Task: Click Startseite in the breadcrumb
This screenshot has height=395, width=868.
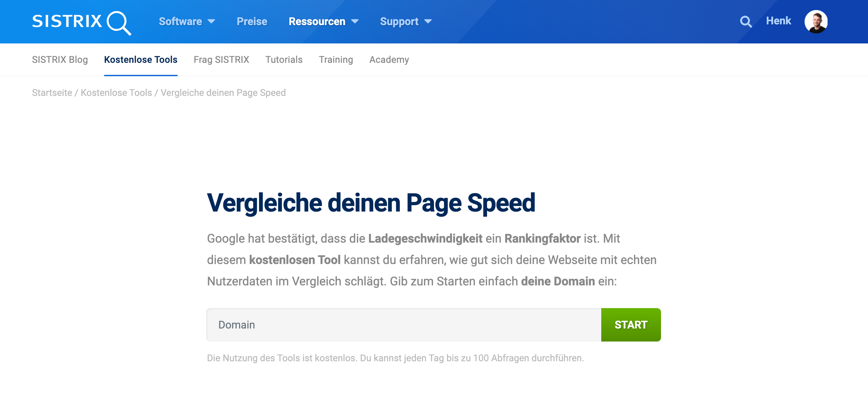Action: click(x=52, y=93)
